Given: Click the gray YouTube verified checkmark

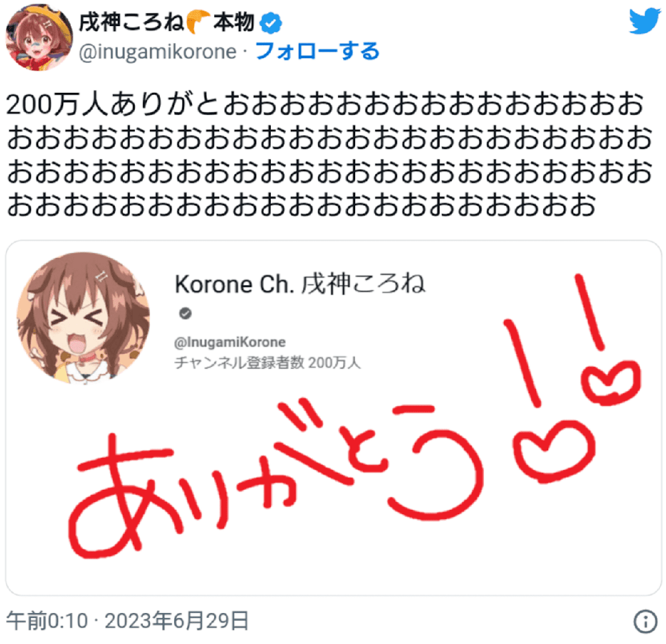Looking at the screenshot, I should coord(185,313).
